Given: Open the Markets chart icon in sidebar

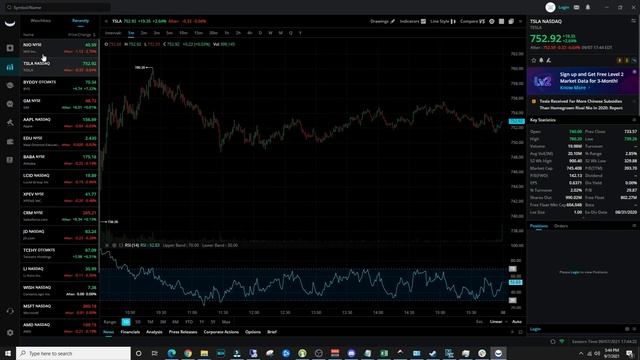Looking at the screenshot, I should tap(10, 67).
